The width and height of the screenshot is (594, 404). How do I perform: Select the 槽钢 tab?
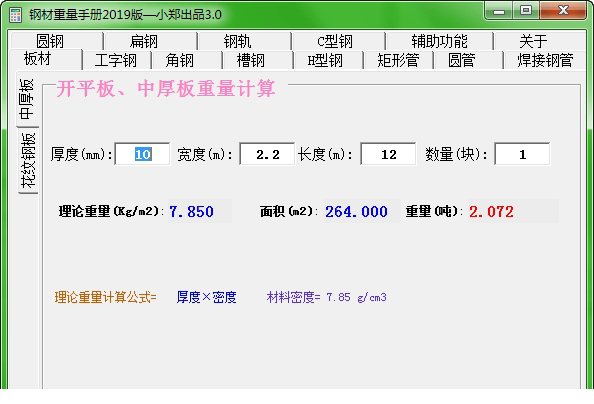tap(257, 60)
